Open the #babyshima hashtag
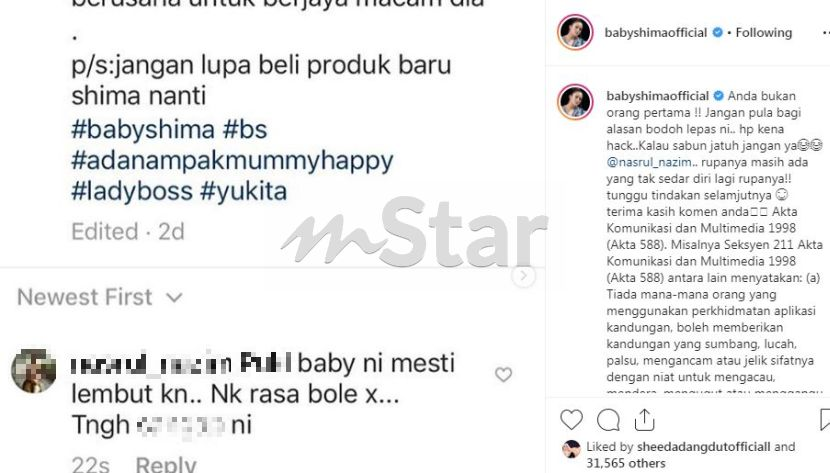830x473 pixels. [143, 130]
